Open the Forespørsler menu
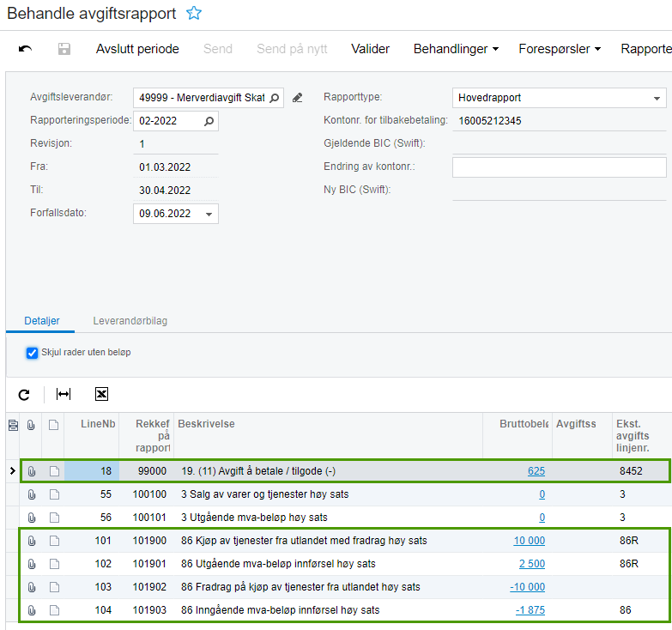The image size is (672, 630). pos(560,49)
